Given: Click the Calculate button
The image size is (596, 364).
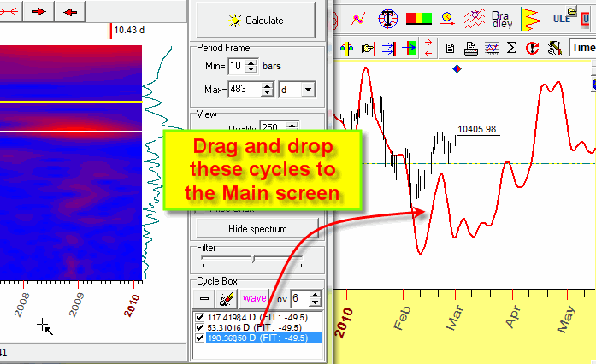Looking at the screenshot, I should pos(256,20).
